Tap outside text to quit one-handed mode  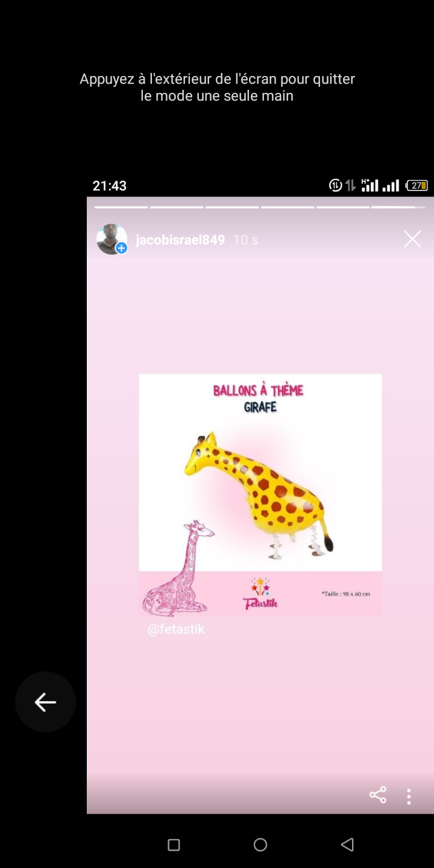pos(217,87)
